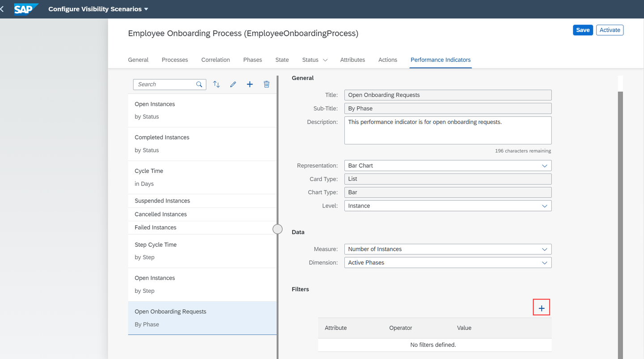Click the Value column header
Image resolution: width=644 pixels, height=359 pixels.
click(x=464, y=328)
